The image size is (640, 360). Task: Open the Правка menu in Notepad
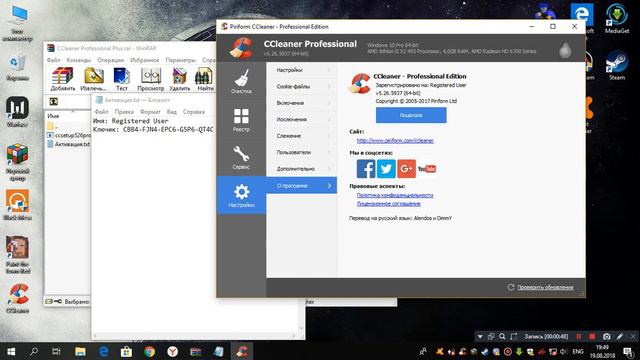tap(124, 111)
